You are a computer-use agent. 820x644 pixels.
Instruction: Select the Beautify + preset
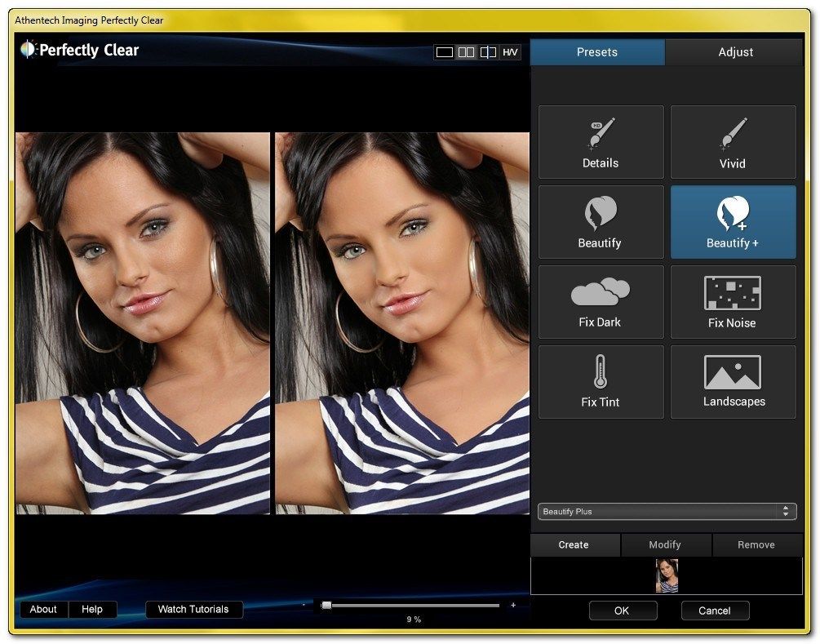coord(734,222)
